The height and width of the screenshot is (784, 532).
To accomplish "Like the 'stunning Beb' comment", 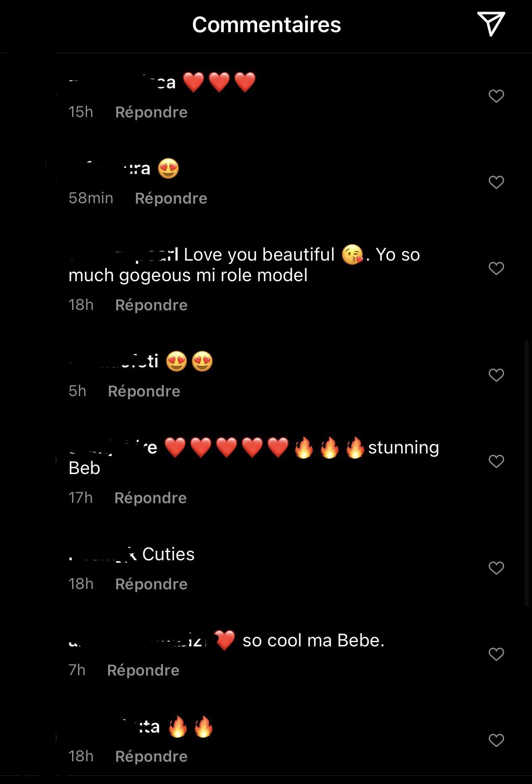I will (496, 461).
